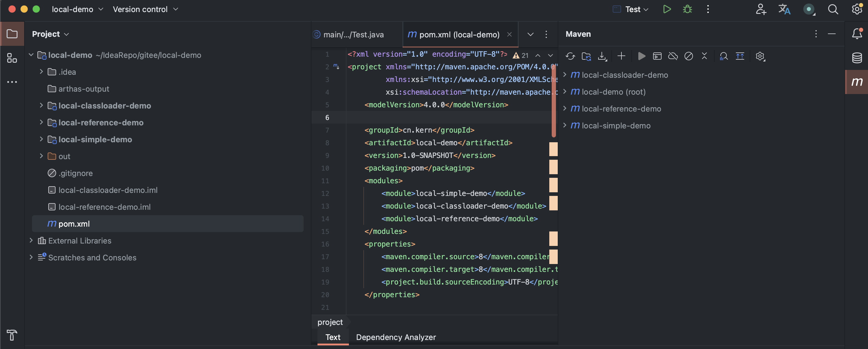Image resolution: width=868 pixels, height=349 pixels.
Task: Toggle Maven offline mode
Action: [673, 56]
